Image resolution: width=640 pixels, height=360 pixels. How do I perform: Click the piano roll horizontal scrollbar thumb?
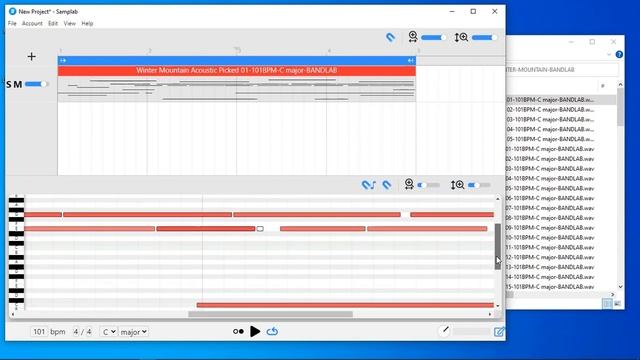[x=270, y=314]
